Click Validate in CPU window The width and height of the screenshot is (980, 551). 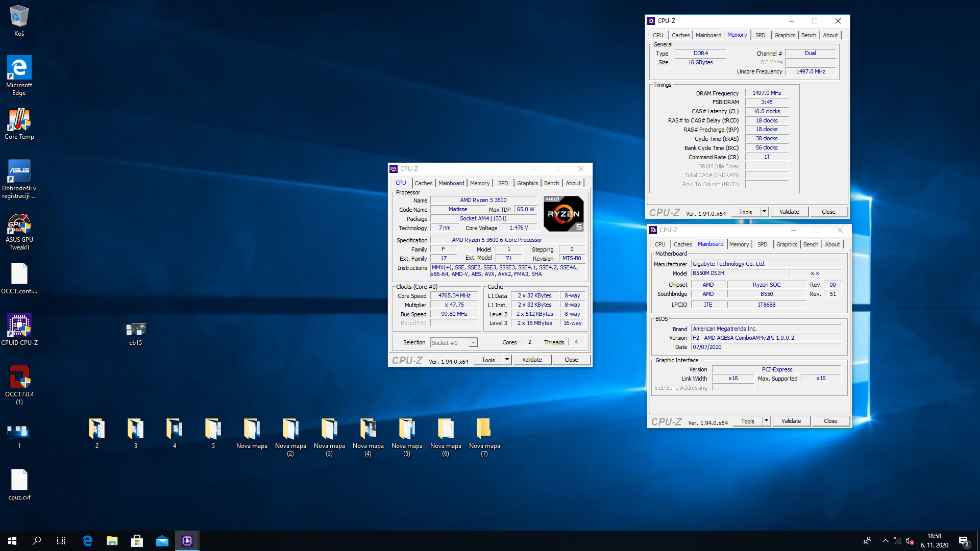(532, 360)
